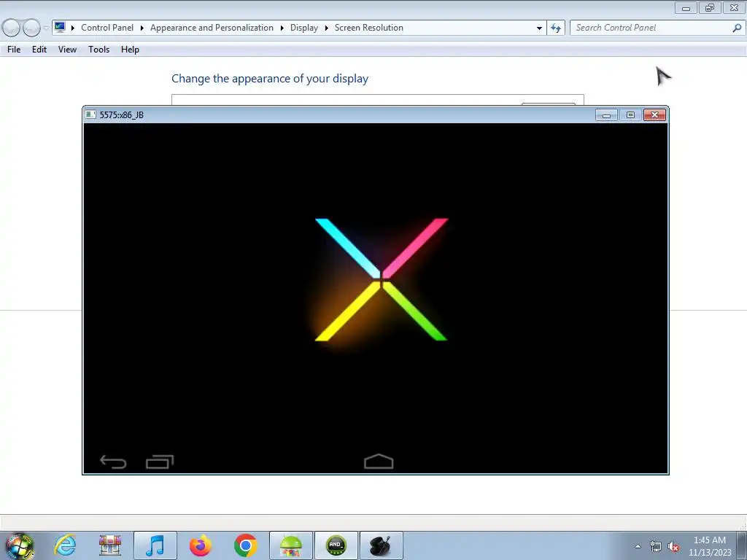Show hidden system tray icons
The height and width of the screenshot is (560, 747).
tap(638, 546)
